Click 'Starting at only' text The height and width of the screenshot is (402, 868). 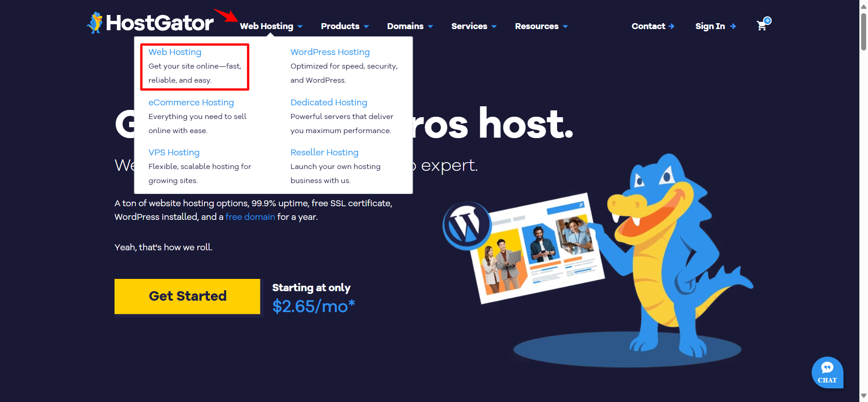pos(311,288)
